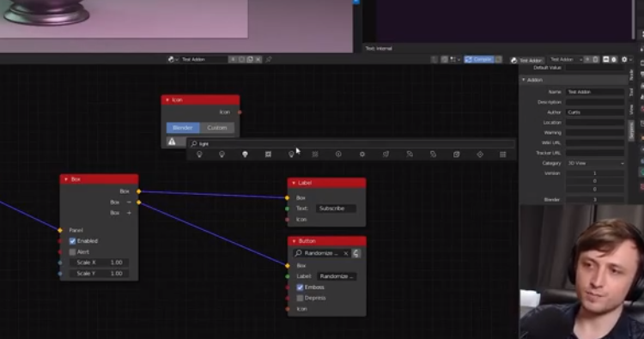Toggle the Emboss checkbox on Button node
This screenshot has height=339, width=644.
click(x=300, y=288)
